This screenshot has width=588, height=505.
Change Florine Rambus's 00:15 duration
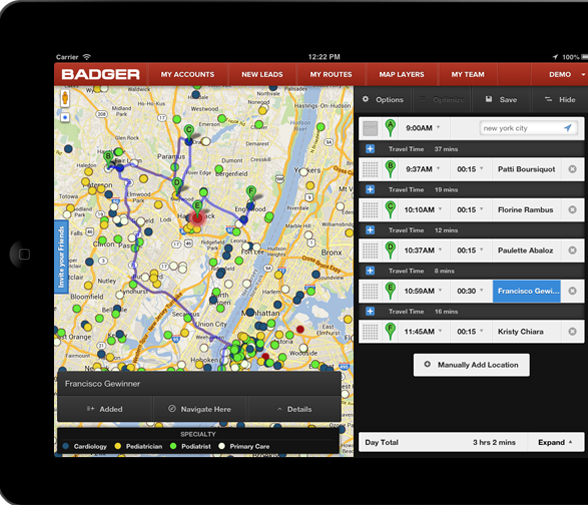point(470,210)
